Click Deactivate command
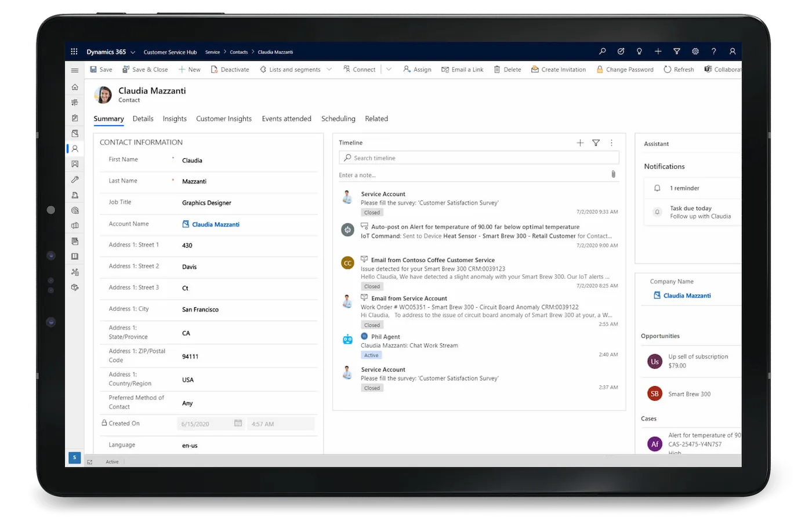This screenshot has height=531, width=812. coord(230,70)
